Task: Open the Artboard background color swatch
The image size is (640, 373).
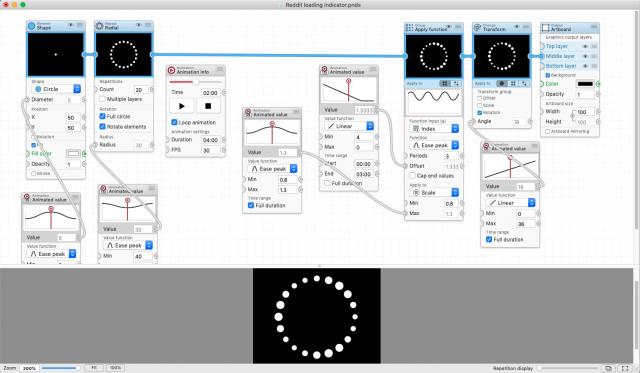Action: pyautogui.click(x=585, y=84)
